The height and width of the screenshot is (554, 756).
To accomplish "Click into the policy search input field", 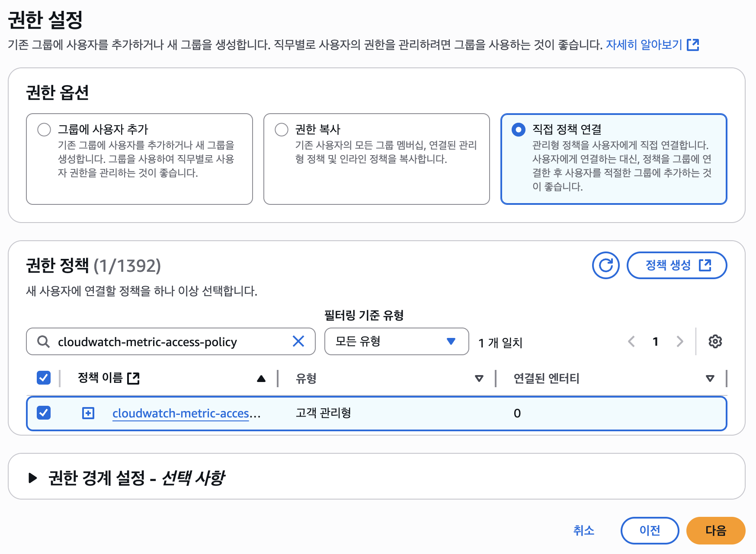I will [x=173, y=341].
